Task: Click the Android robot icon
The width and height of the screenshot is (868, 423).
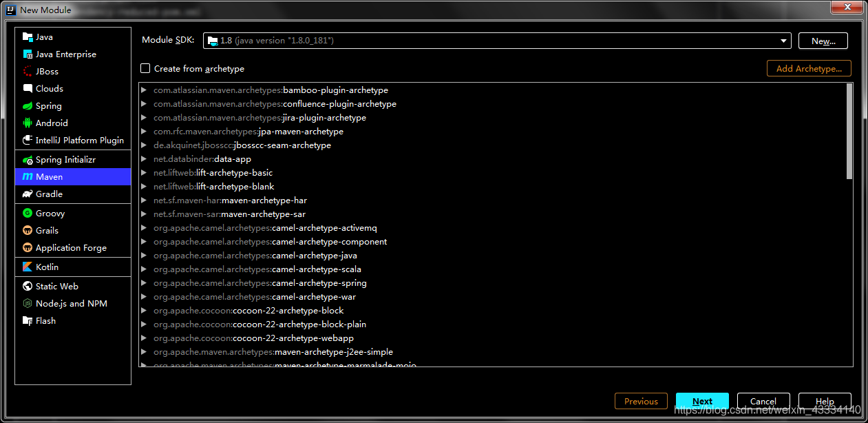Action: 28,123
